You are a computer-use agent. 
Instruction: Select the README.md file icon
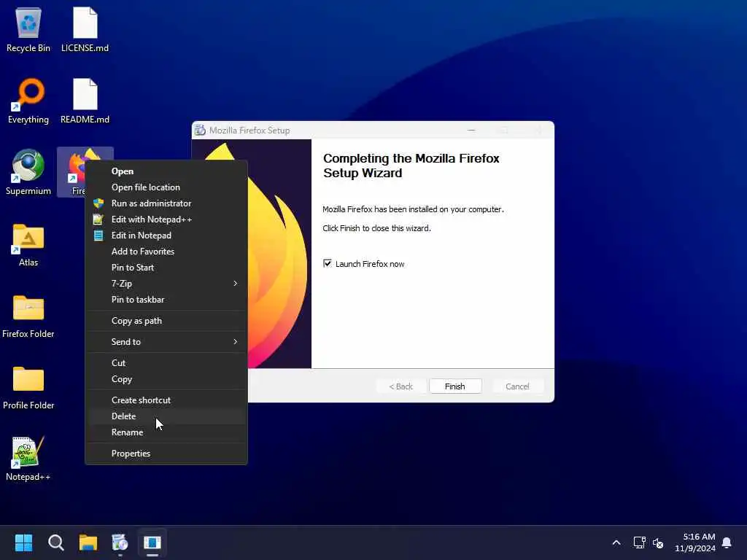click(x=85, y=101)
